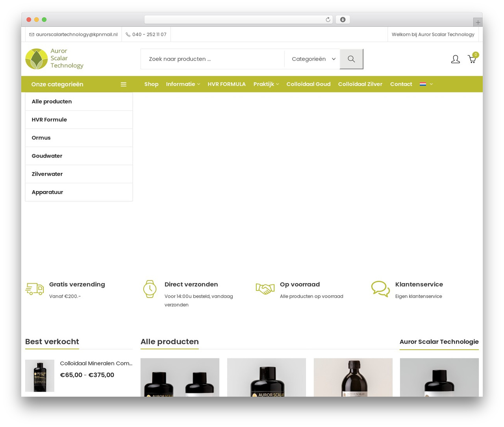Open the third product image on beige background

point(353,377)
